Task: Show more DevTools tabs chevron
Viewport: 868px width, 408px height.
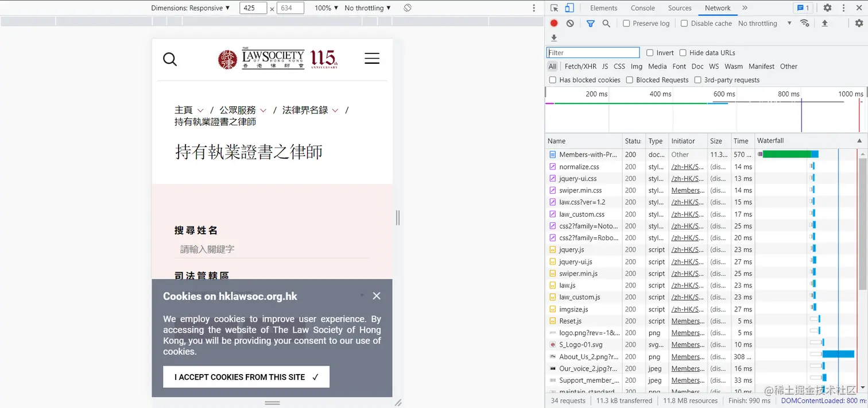Action: coord(745,8)
